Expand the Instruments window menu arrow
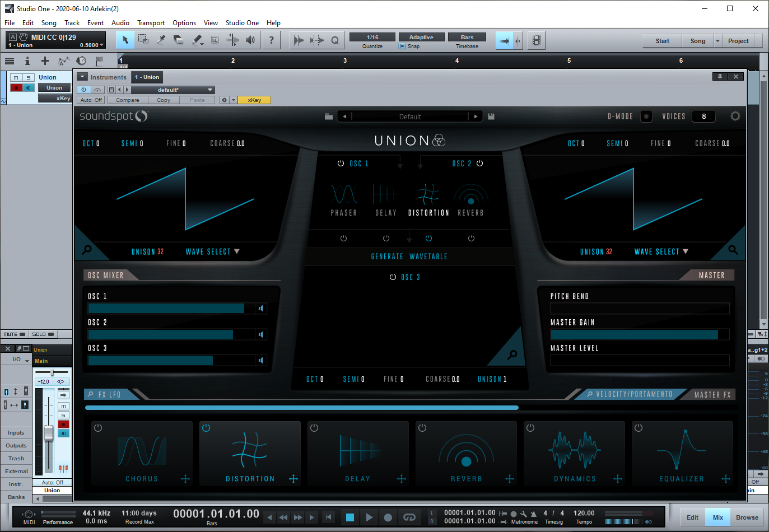Image resolution: width=769 pixels, height=532 pixels. click(x=82, y=77)
